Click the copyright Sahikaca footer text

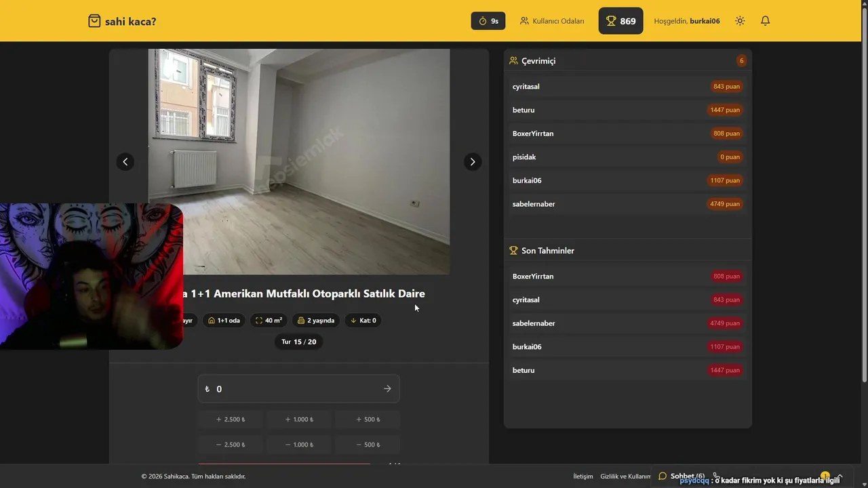[194, 476]
